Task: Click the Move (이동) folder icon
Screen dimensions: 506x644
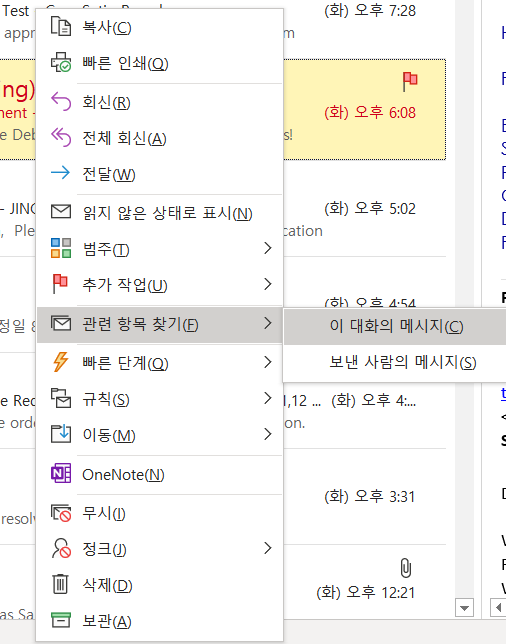Action: click(x=61, y=434)
